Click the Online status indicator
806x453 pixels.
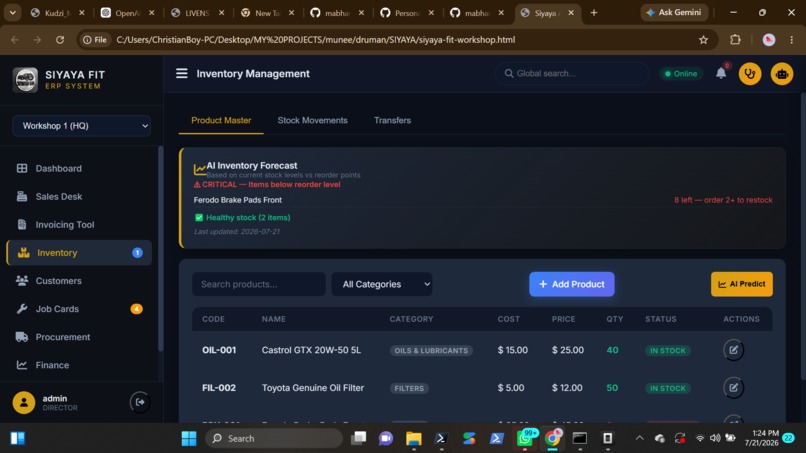[681, 74]
